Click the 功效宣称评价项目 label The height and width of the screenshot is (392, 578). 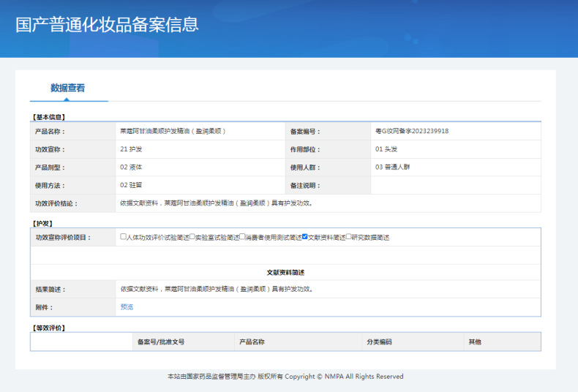(x=63, y=238)
